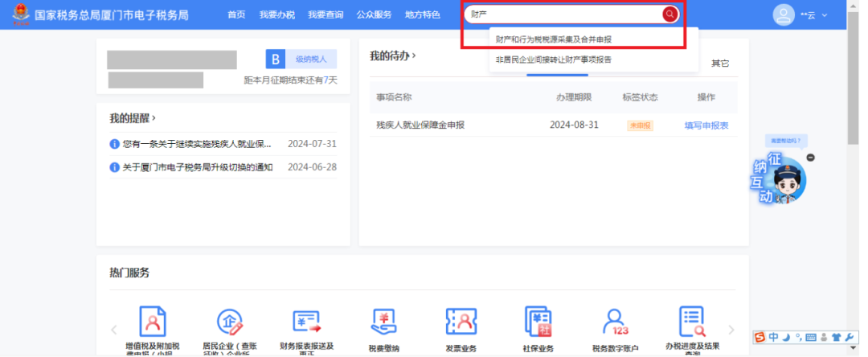This screenshot has width=868, height=357.
Task: Click the red search magnifier button
Action: tap(669, 14)
